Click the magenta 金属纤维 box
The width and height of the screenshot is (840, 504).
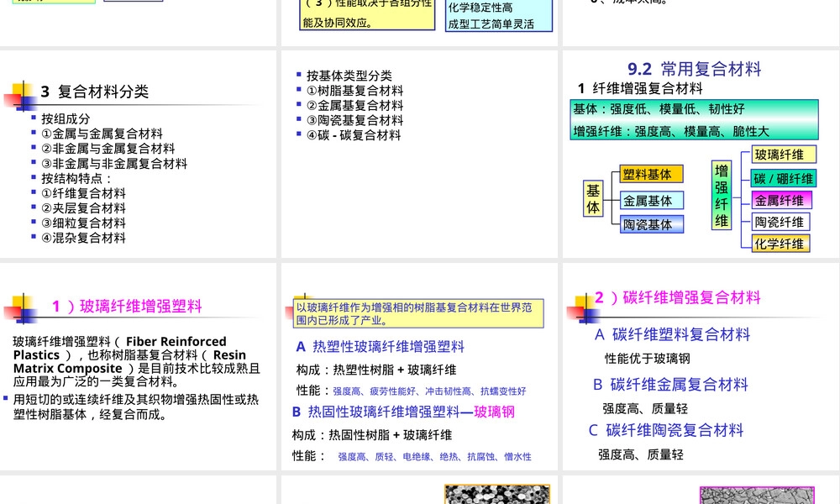tap(781, 200)
